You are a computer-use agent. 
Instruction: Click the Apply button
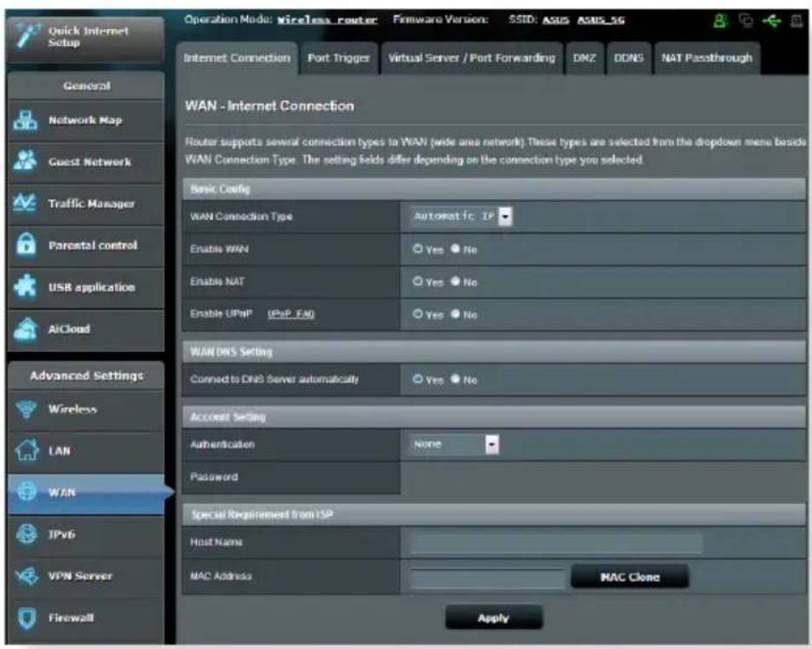click(x=493, y=618)
